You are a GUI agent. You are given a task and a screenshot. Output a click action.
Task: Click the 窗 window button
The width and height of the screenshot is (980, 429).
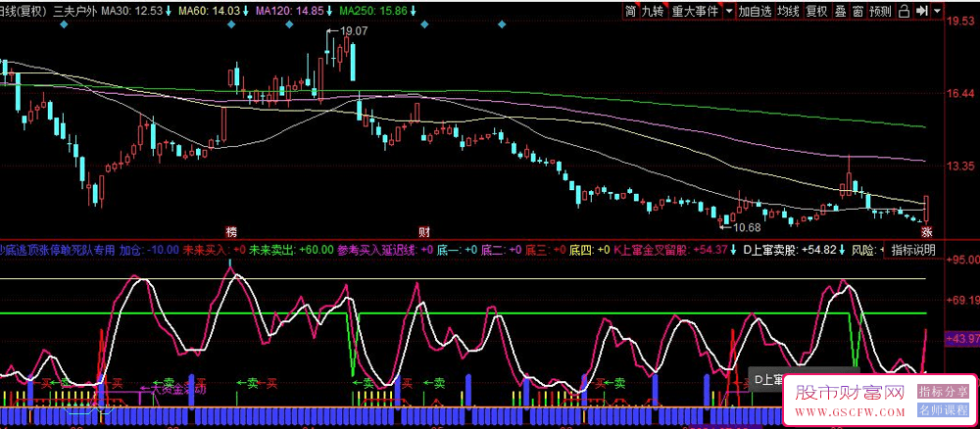pyautogui.click(x=858, y=11)
